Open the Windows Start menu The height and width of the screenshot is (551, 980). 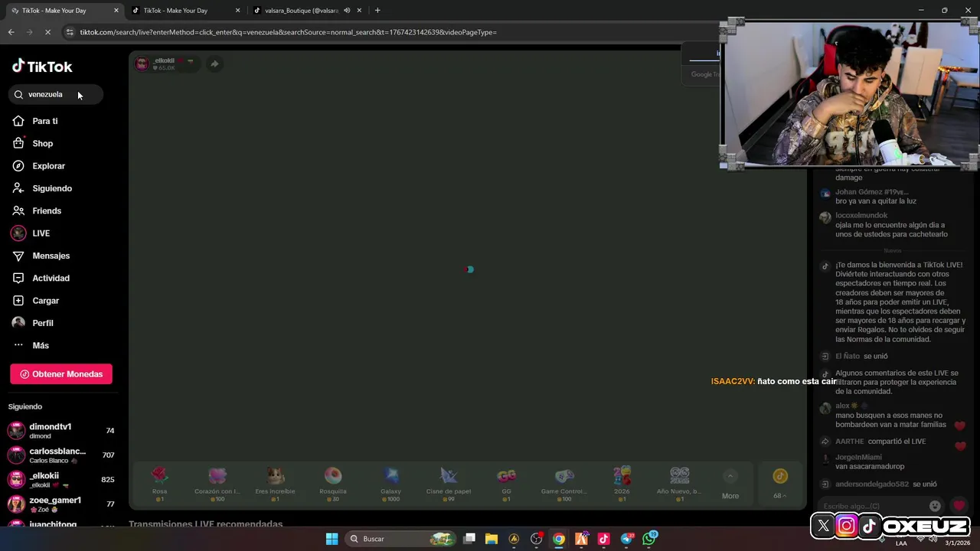tap(332, 539)
